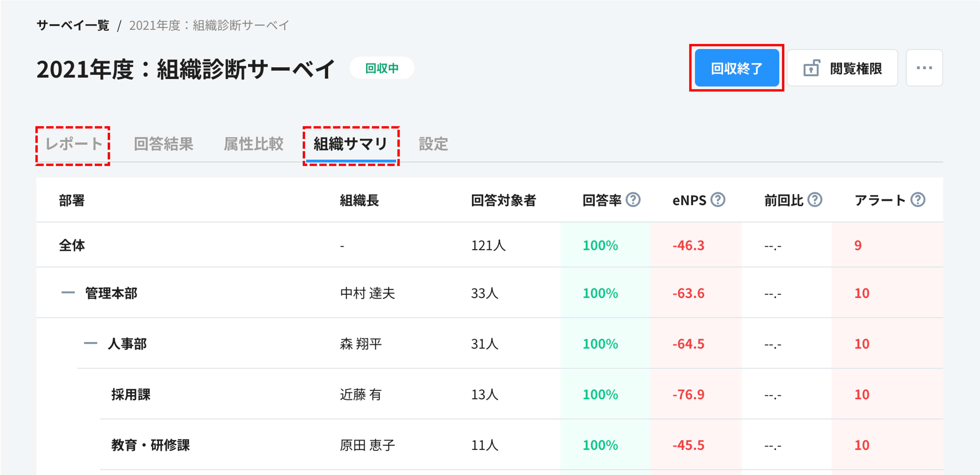Select the 教育・研修課 row

tap(151, 445)
